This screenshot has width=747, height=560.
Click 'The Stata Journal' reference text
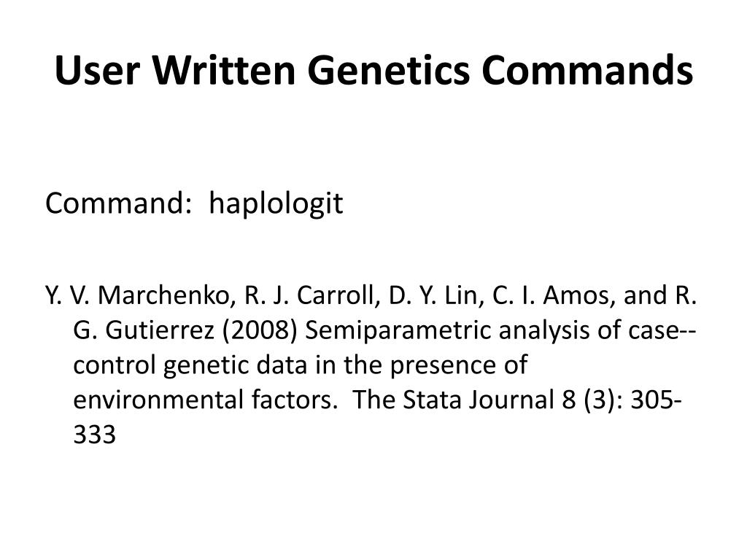click(454, 400)
